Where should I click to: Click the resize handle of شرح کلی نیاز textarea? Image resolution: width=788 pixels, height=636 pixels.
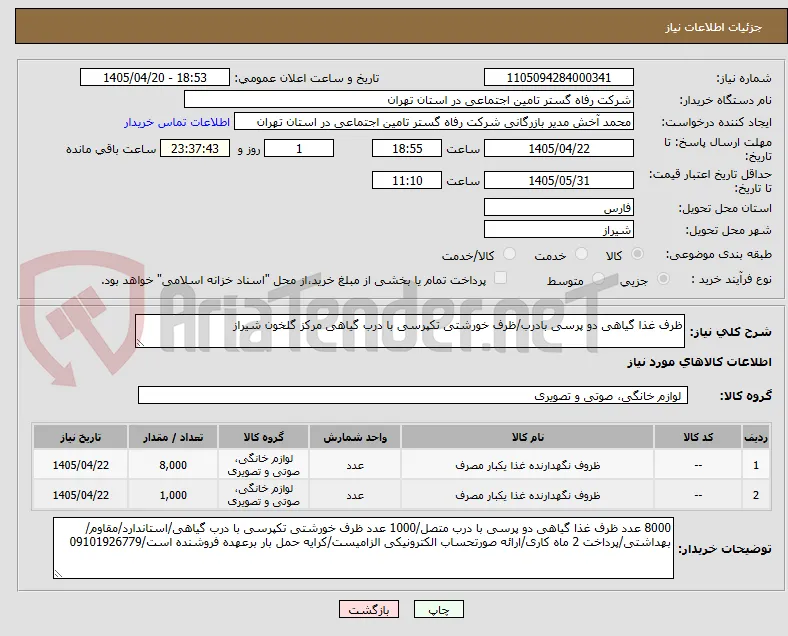click(140, 342)
